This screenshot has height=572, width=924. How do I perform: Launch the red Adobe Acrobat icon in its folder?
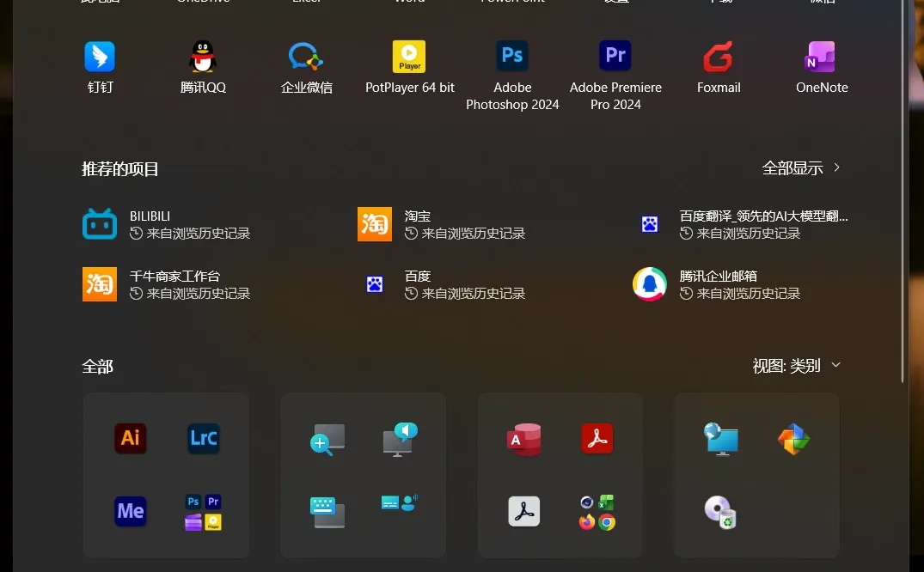tap(597, 438)
